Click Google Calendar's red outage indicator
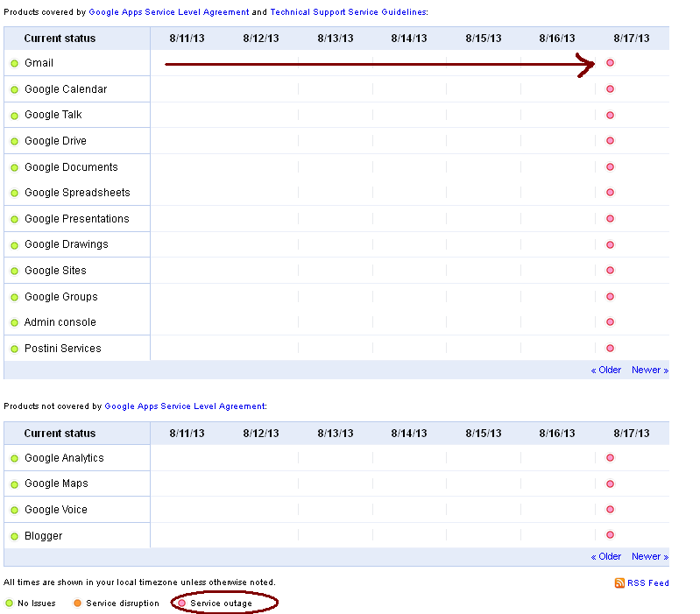This screenshot has width=700, height=614. coord(610,89)
